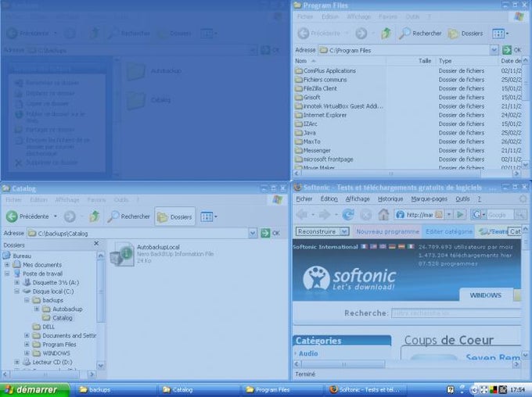
Task: Go to the Firefox home page icon
Action: (x=383, y=215)
